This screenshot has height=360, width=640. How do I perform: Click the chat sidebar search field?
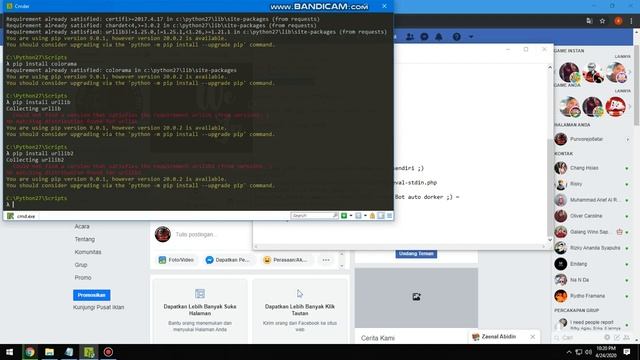[x=578, y=338]
